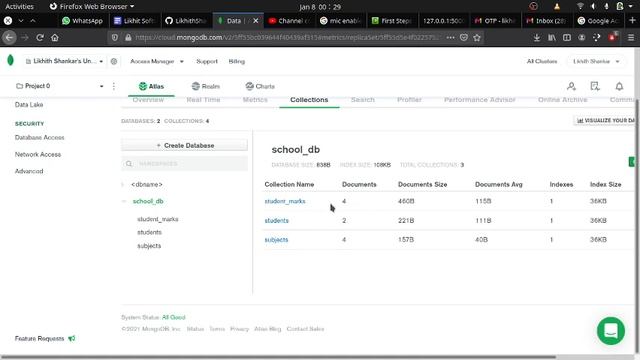Switch to the Realm tab
This screenshot has height=360, width=640.
click(206, 86)
